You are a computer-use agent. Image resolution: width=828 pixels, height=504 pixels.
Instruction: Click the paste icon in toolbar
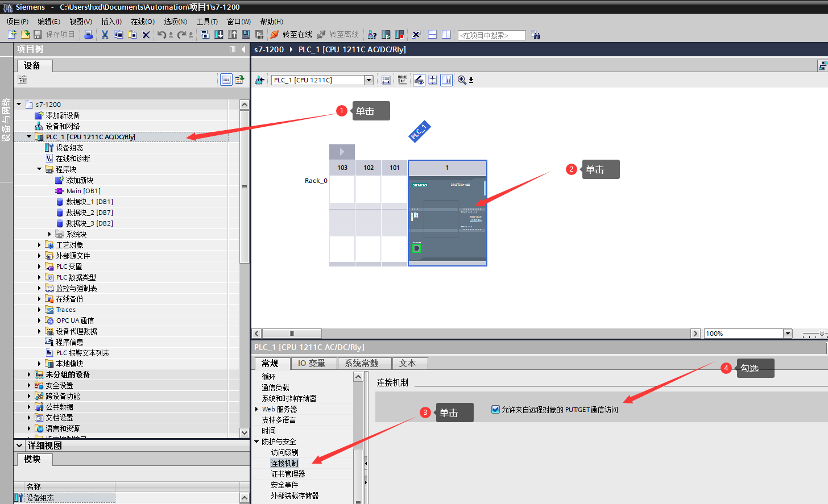click(132, 35)
